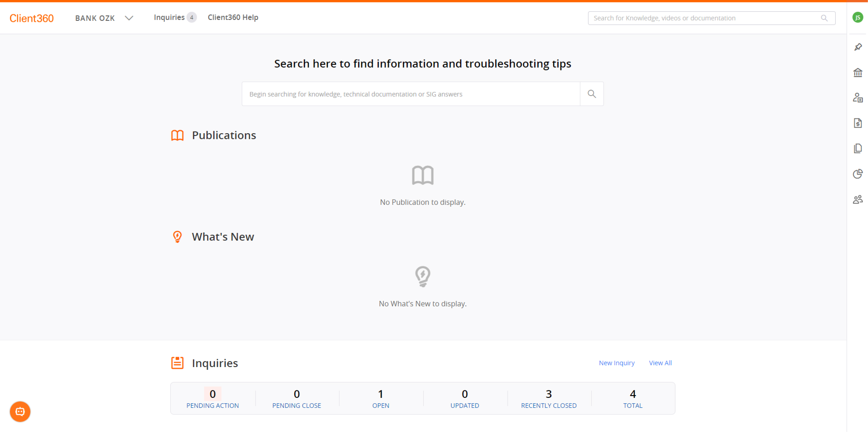Open the orange chatbot bubble
Image resolution: width=868 pixels, height=432 pixels.
[20, 411]
